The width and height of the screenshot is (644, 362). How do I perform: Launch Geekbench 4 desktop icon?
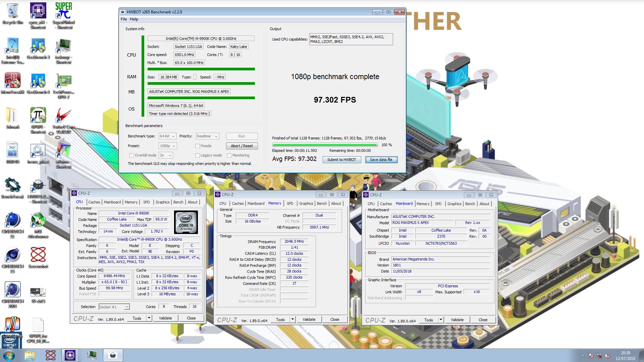38,83
